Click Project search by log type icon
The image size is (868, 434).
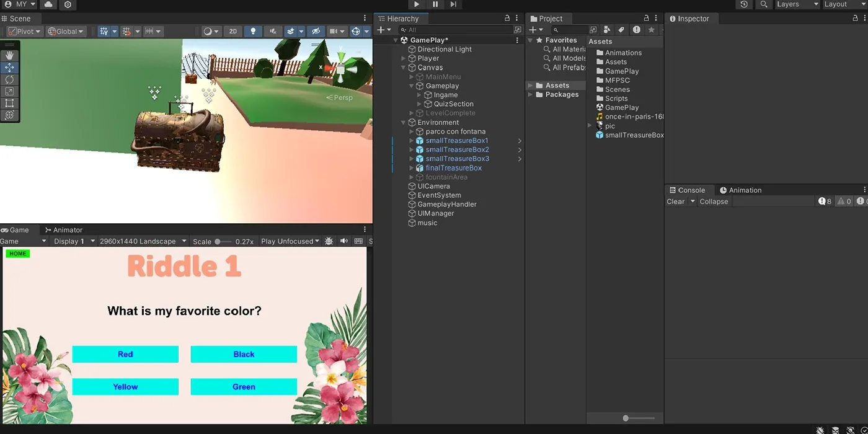point(636,30)
